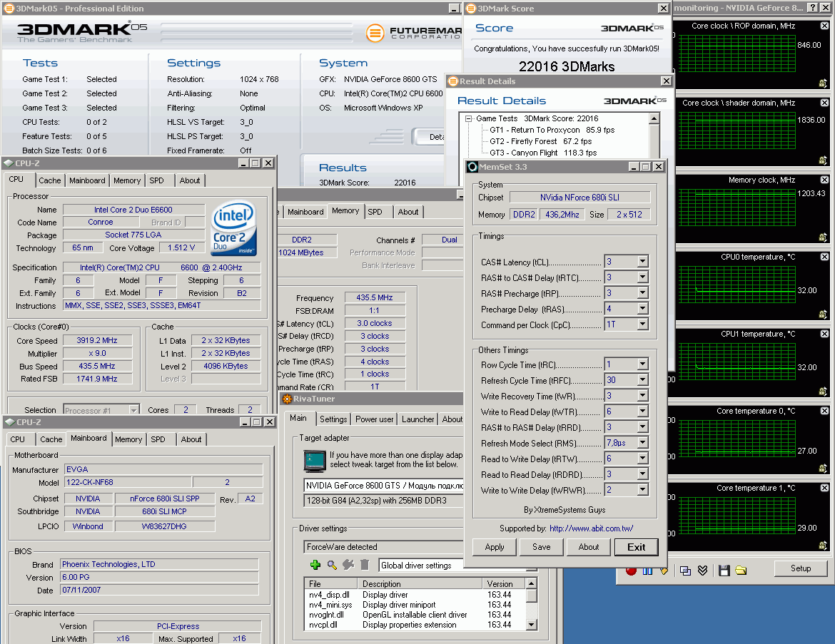
Task: Click the help question mark on monitoring window
Action: point(812,7)
